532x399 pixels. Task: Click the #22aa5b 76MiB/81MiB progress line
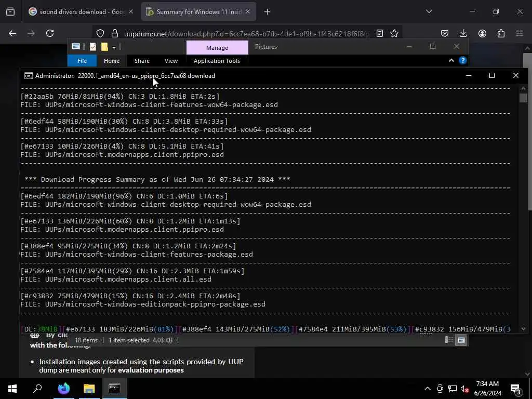(120, 96)
